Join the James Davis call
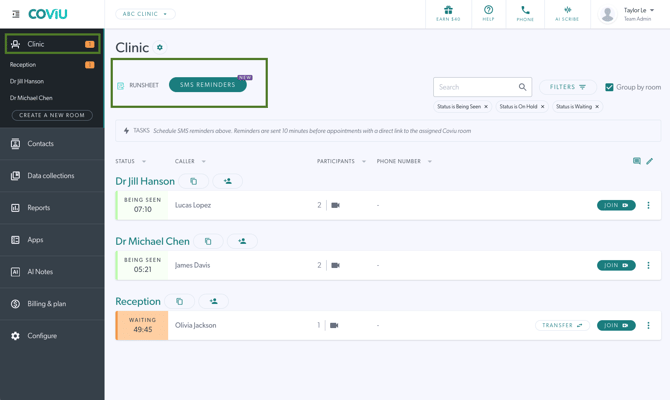Viewport: 670px width, 400px height. point(616,265)
